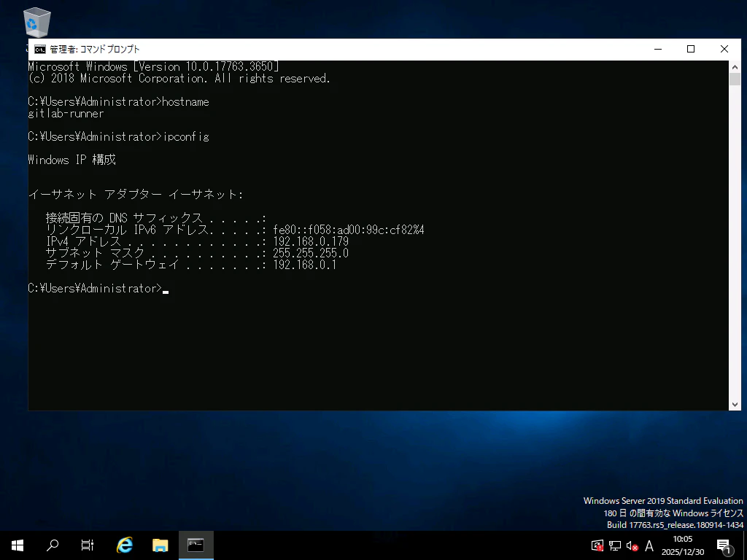Click the display alert icon in the tray
Image resolution: width=747 pixels, height=560 pixels.
[x=596, y=545]
